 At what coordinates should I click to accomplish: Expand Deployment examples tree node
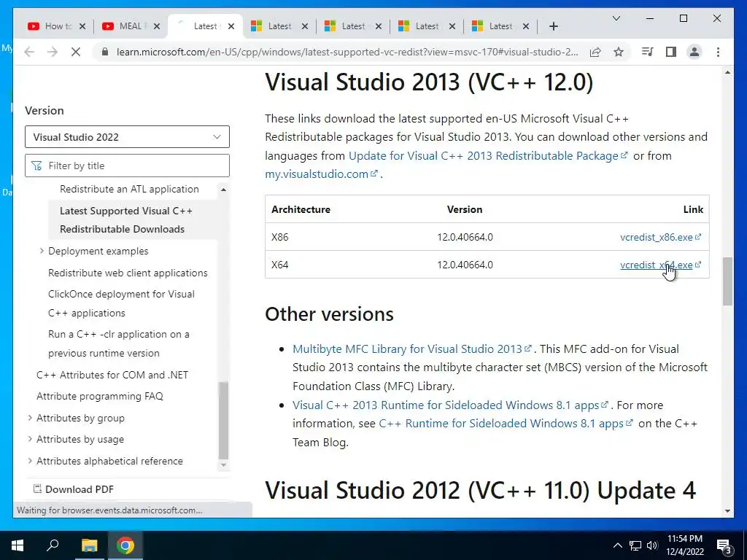tap(42, 251)
